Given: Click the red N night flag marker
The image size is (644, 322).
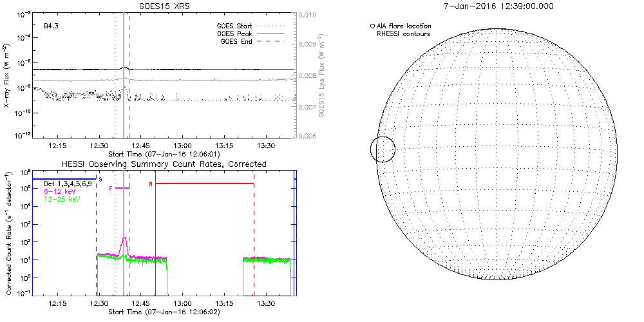Looking at the screenshot, I should tap(151, 184).
